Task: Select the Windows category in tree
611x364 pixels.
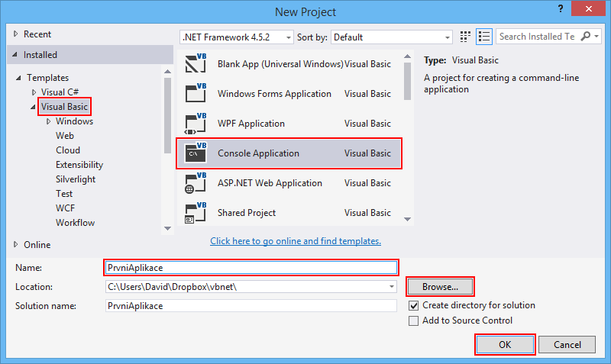Action: pyautogui.click(x=74, y=121)
